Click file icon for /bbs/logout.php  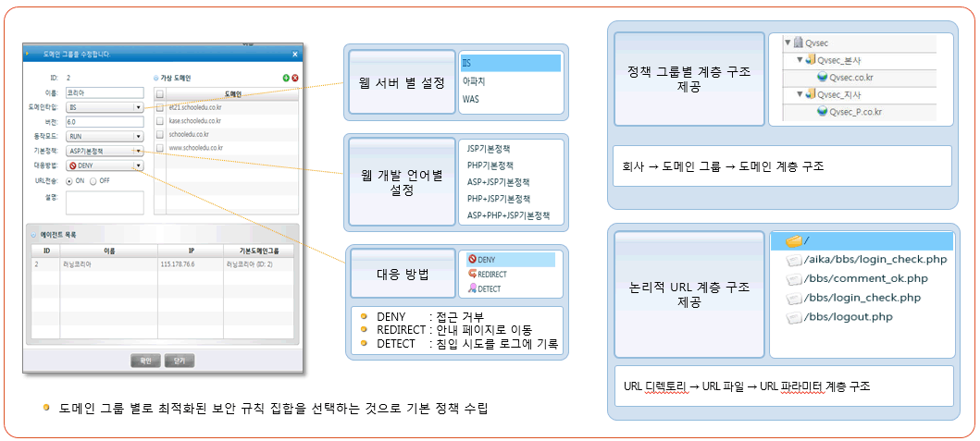click(793, 317)
